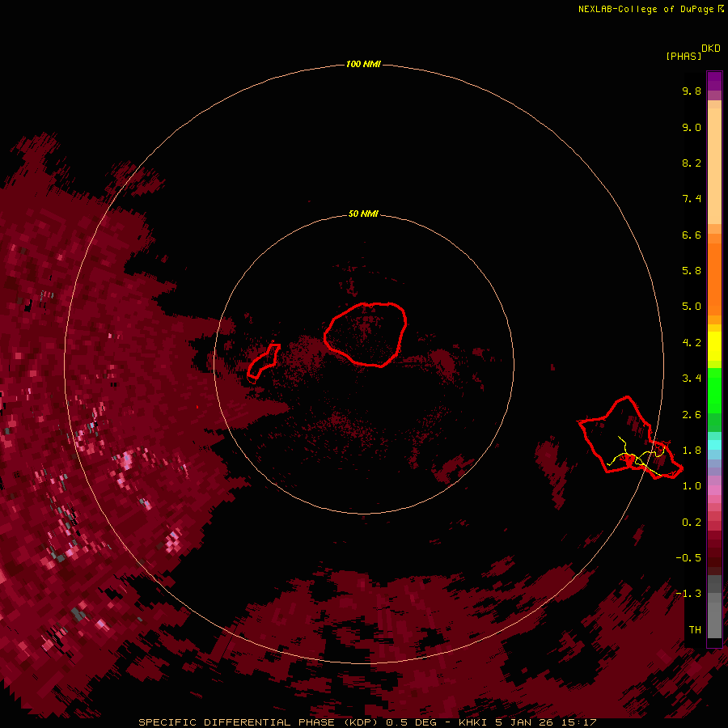The image size is (728, 728).
Task: Click the 9.8 scale value
Action: 692,91
